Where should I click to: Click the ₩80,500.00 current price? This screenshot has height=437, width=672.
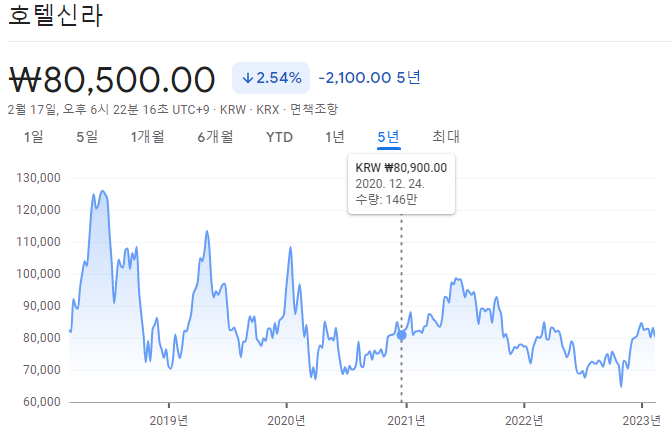[x=112, y=79]
